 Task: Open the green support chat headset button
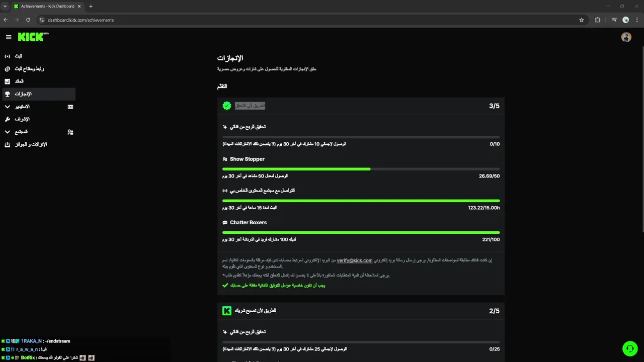click(629, 348)
